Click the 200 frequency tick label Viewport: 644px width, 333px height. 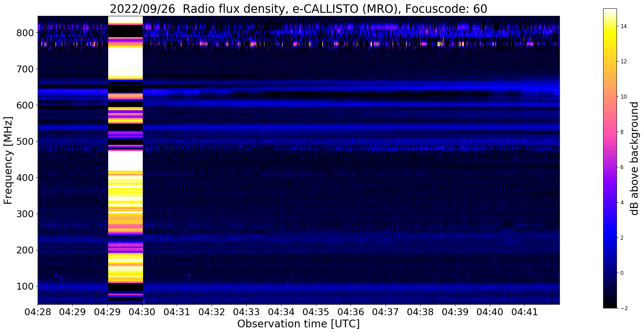[25, 250]
